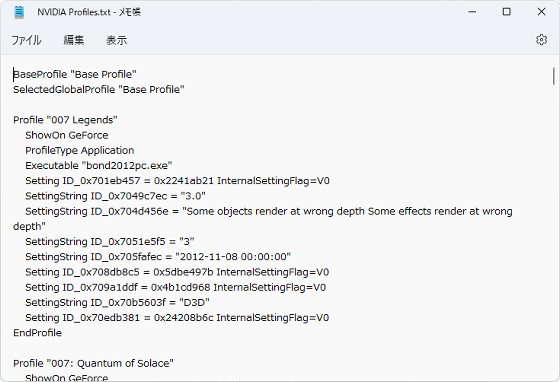Screen dimensions: 560x382
Task: Click the ProfileType Application line
Action: coord(80,150)
